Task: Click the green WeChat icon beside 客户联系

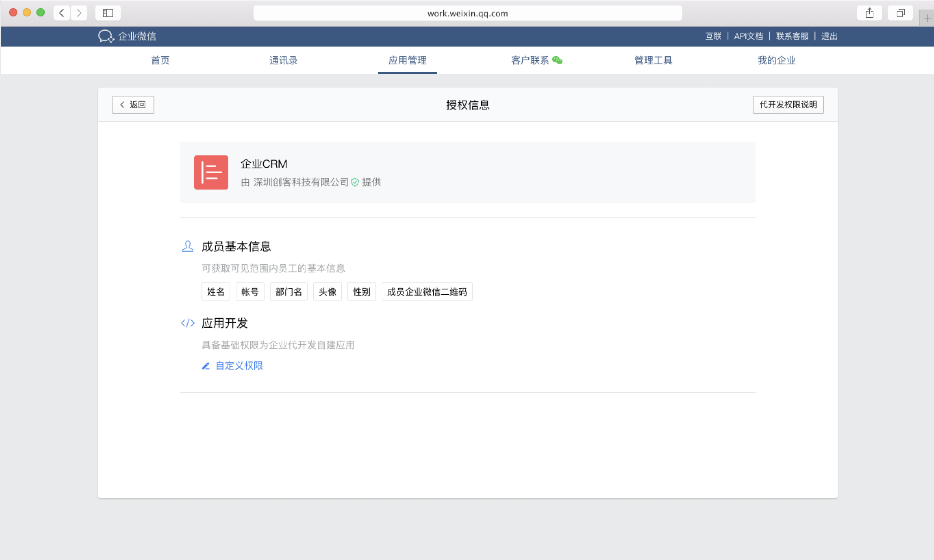Action: point(557,60)
